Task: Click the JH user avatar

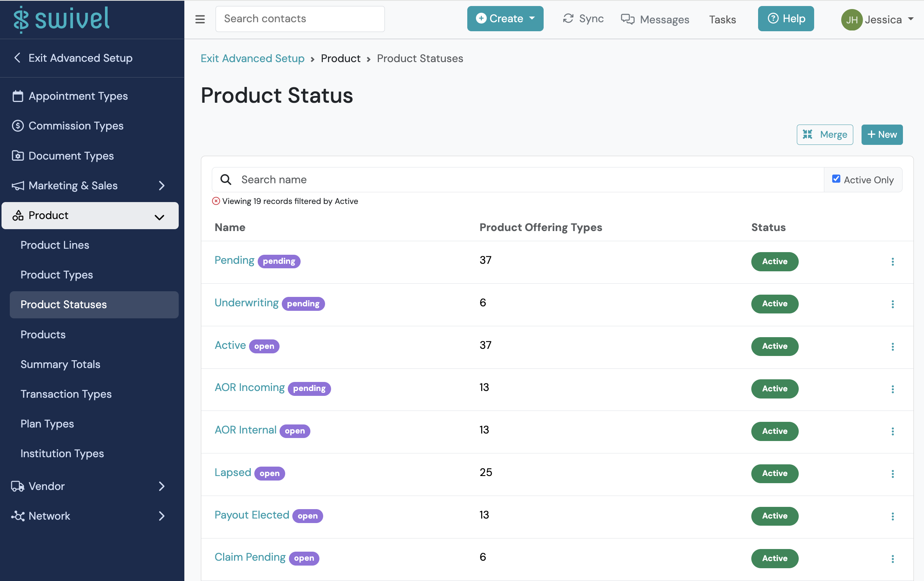Action: (x=851, y=20)
